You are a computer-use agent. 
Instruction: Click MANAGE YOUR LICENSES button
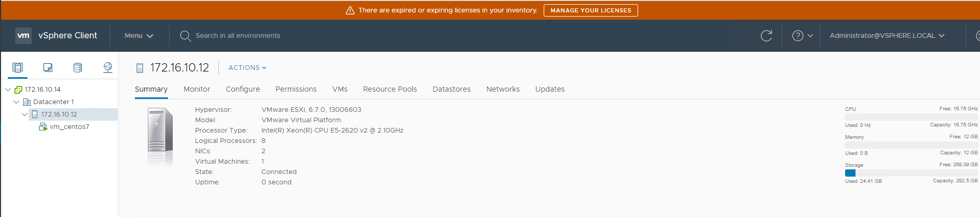click(x=591, y=10)
